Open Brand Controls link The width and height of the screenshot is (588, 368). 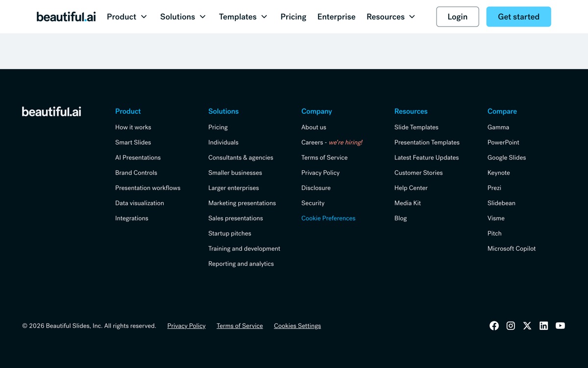tap(136, 173)
